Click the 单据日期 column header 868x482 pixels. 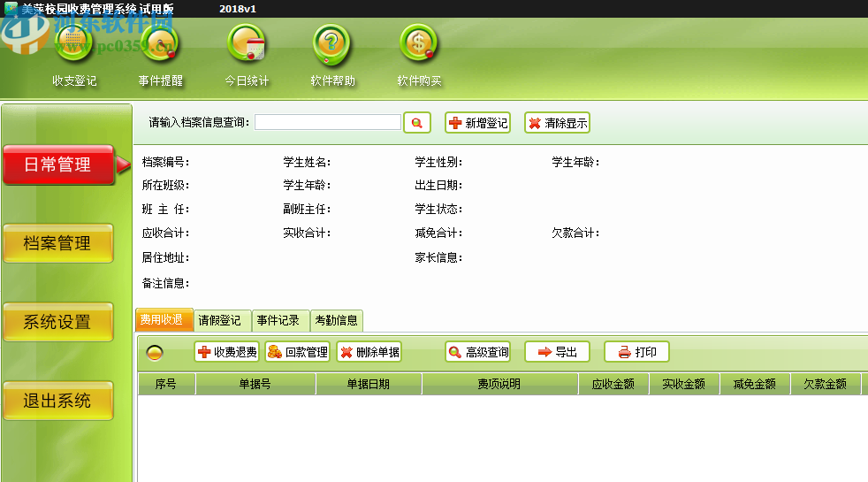tap(369, 384)
